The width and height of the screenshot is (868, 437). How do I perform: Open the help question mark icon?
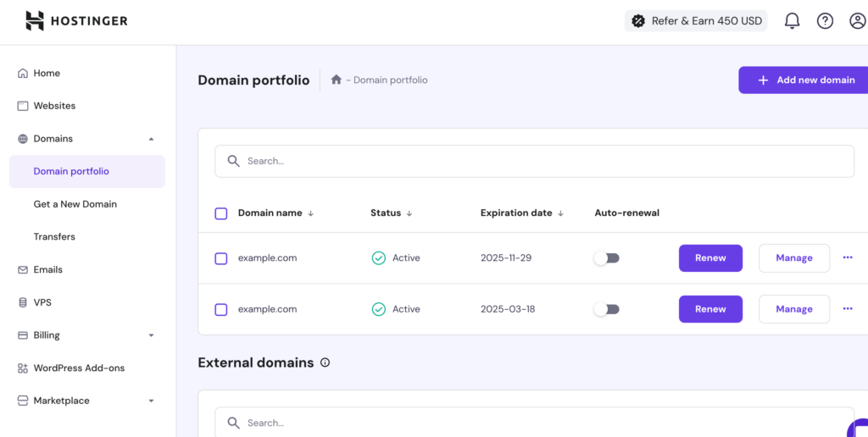[825, 21]
